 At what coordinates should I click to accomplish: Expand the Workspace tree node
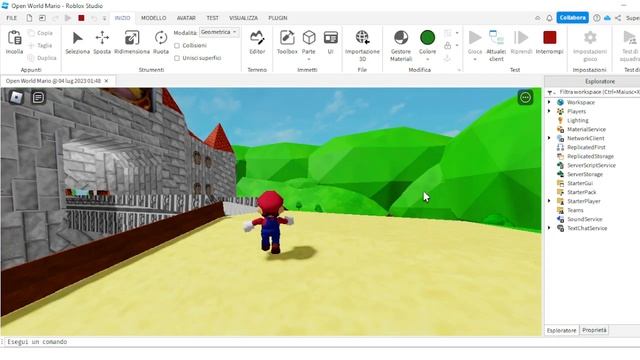pyautogui.click(x=549, y=102)
